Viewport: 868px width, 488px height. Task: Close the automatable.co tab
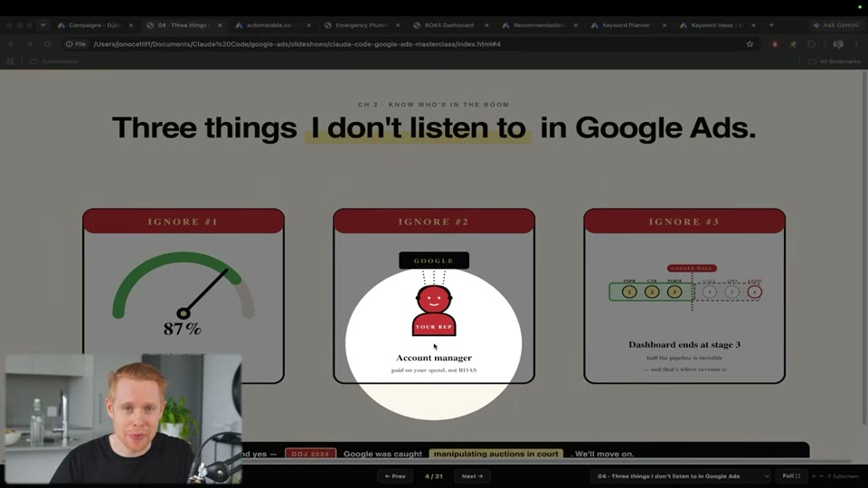coord(309,25)
